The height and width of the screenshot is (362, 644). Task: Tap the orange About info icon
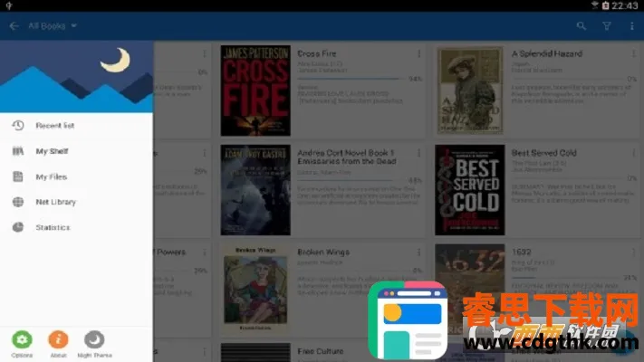click(58, 339)
